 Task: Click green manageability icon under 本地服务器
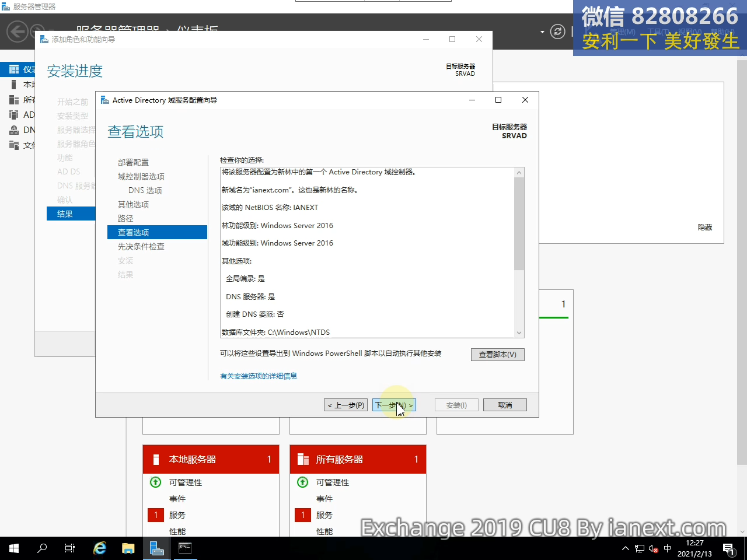tap(155, 482)
